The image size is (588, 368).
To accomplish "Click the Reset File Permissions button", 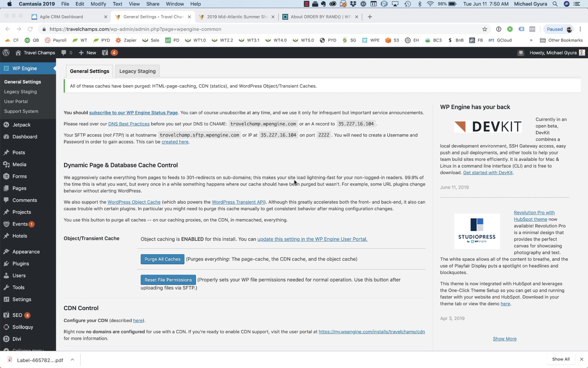I will pyautogui.click(x=168, y=280).
